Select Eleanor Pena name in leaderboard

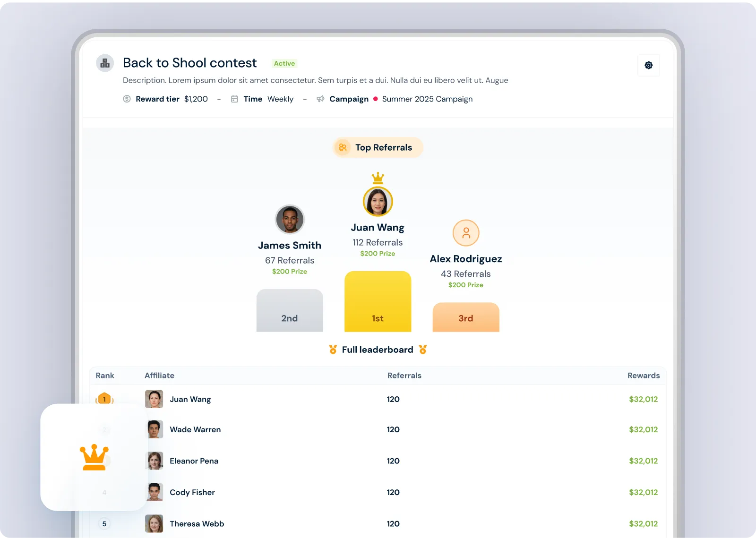pos(194,461)
